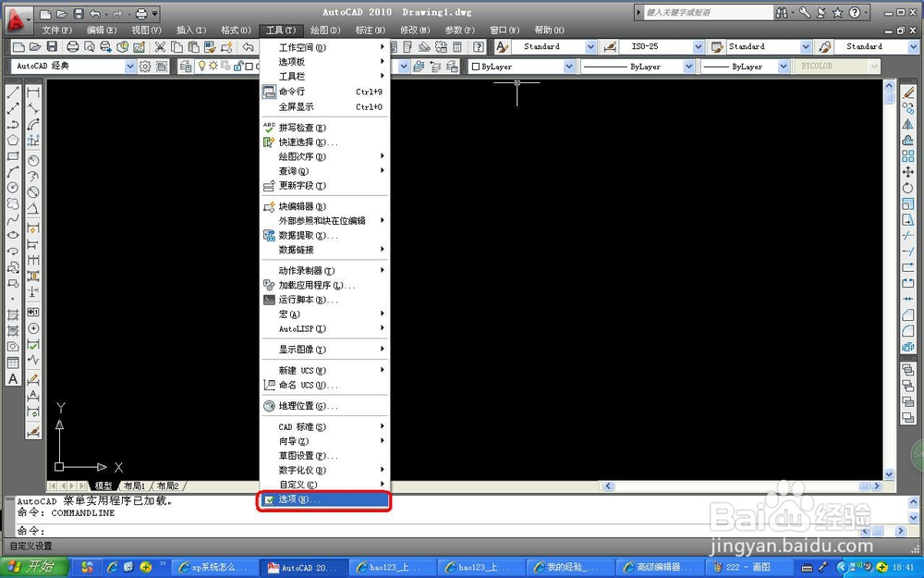Screen dimensions: 924x578
Task: Click the search binoculars icon
Action: 782,12
